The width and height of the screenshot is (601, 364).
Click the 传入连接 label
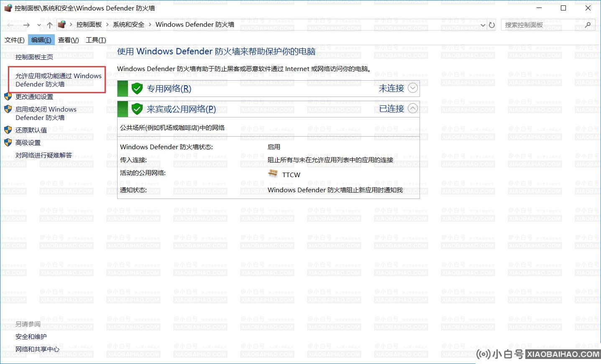133,160
